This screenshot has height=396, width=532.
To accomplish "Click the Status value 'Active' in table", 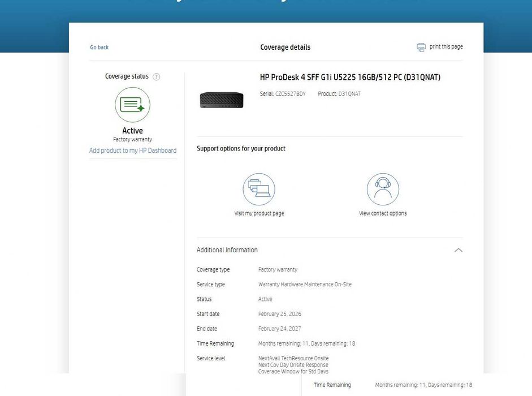I will point(265,299).
